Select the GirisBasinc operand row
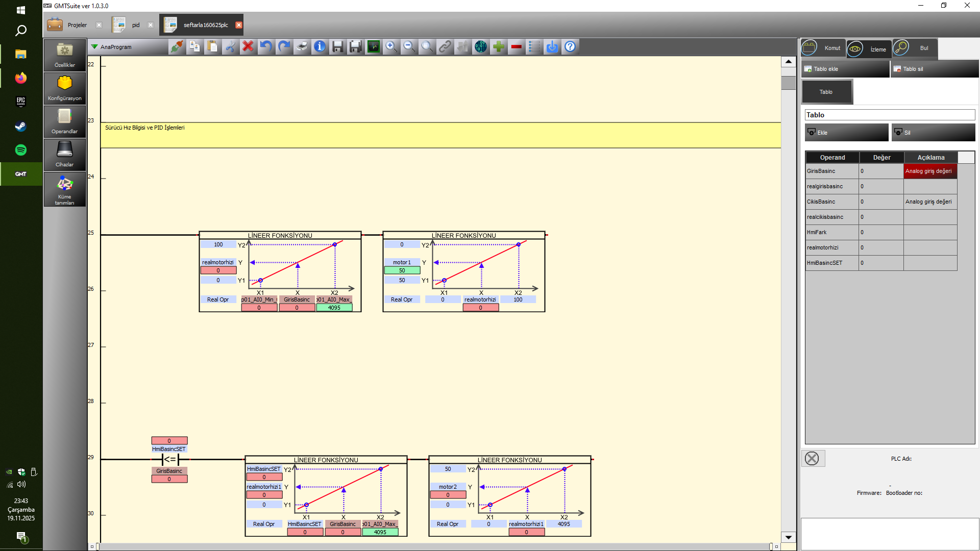The height and width of the screenshot is (551, 980). point(832,171)
